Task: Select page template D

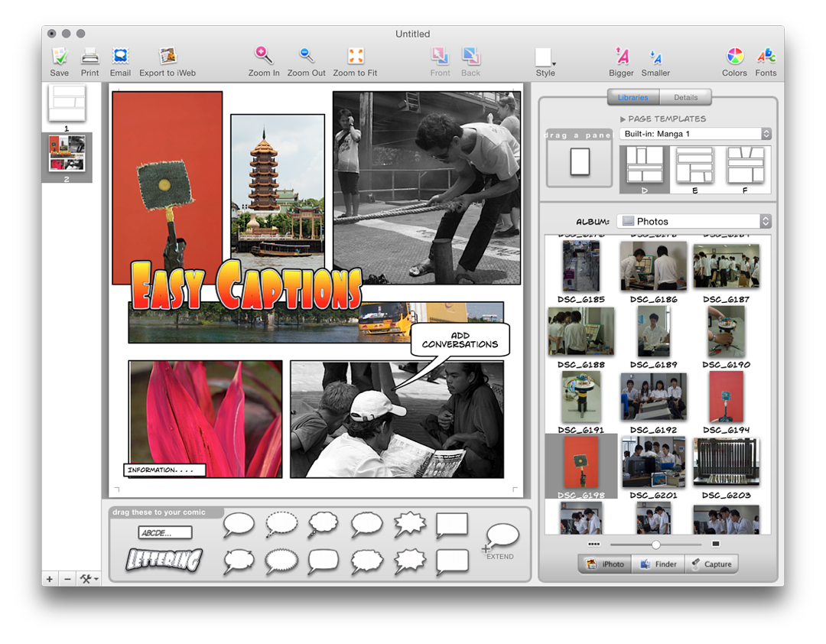Action: pyautogui.click(x=645, y=170)
